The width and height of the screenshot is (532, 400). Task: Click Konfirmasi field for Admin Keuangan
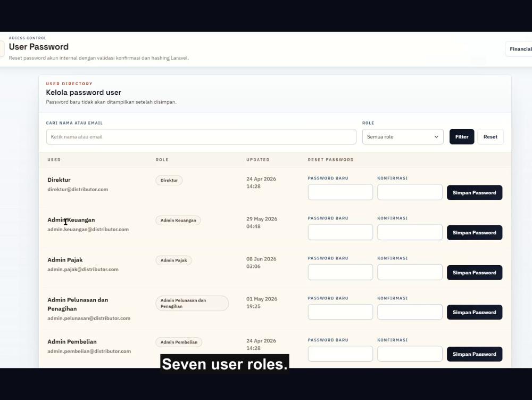(x=410, y=232)
